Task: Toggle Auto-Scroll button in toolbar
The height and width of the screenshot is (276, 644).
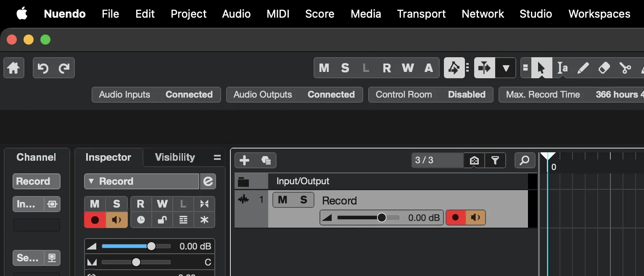Action: click(x=485, y=68)
